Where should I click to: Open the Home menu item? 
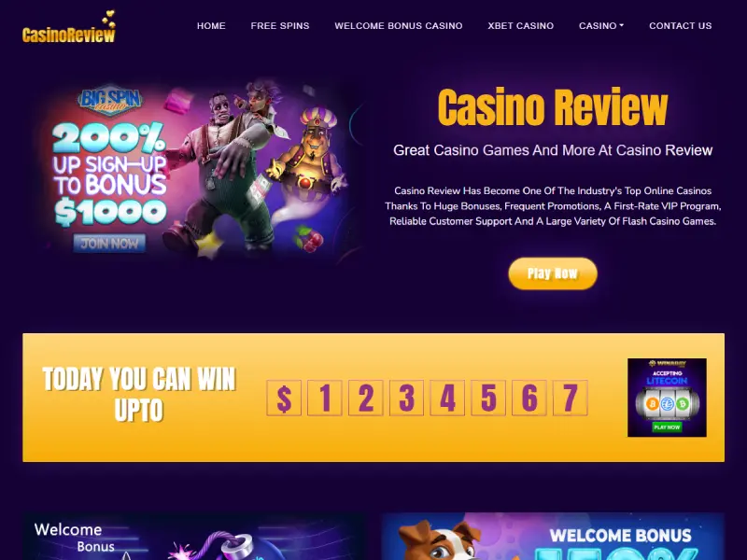211,26
